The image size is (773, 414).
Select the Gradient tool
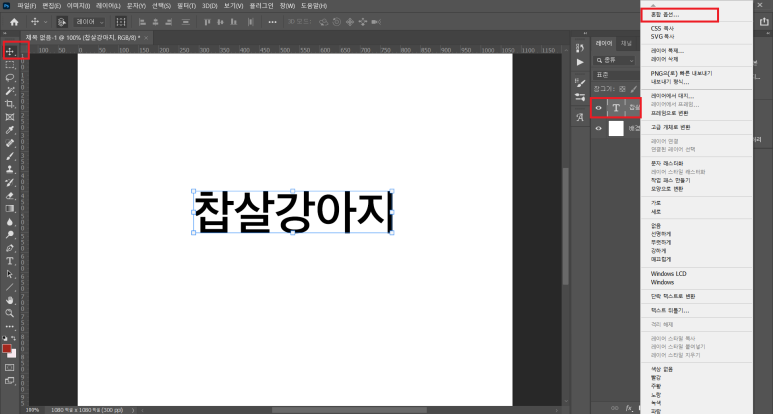10,208
